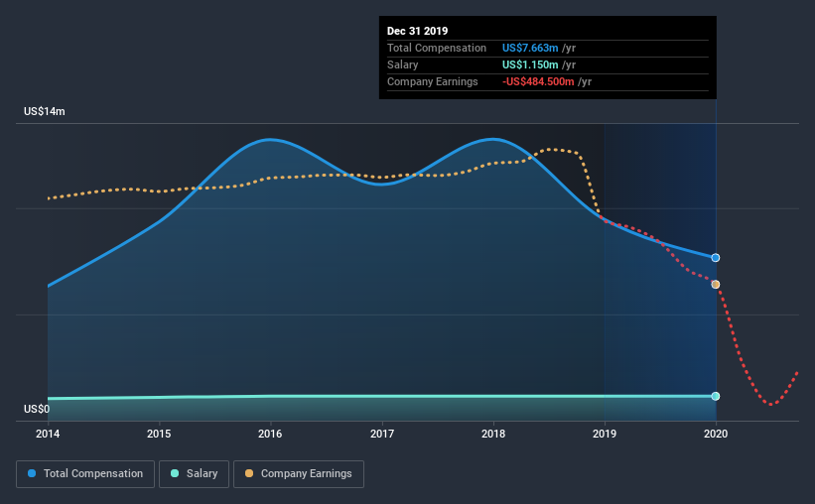Image resolution: width=815 pixels, height=504 pixels.
Task: Click the 2015 x-axis label
Action: point(159,434)
